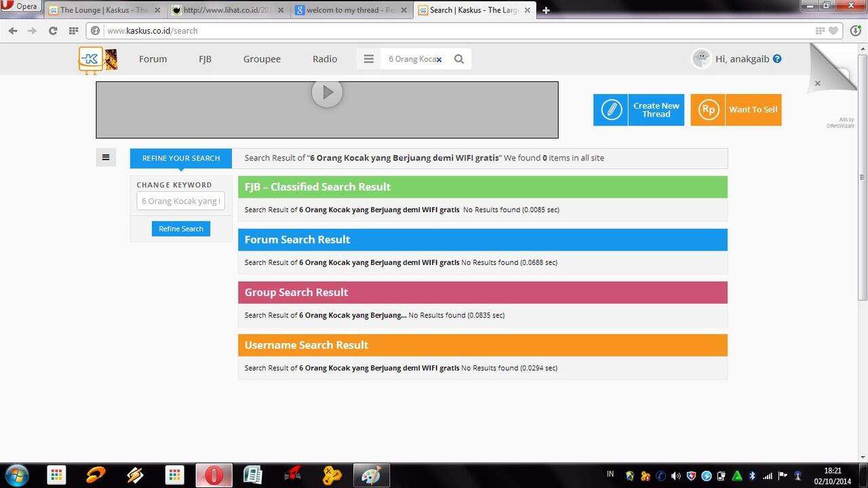Image resolution: width=868 pixels, height=488 pixels.
Task: Toggle the refine sidebar hamburger icon
Action: click(106, 158)
